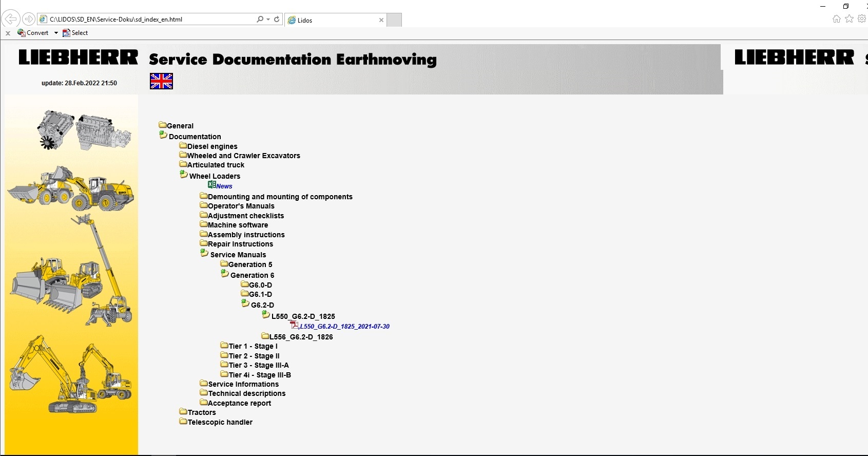Image resolution: width=868 pixels, height=456 pixels.
Task: Open browser Tools gear icon
Action: [862, 19]
